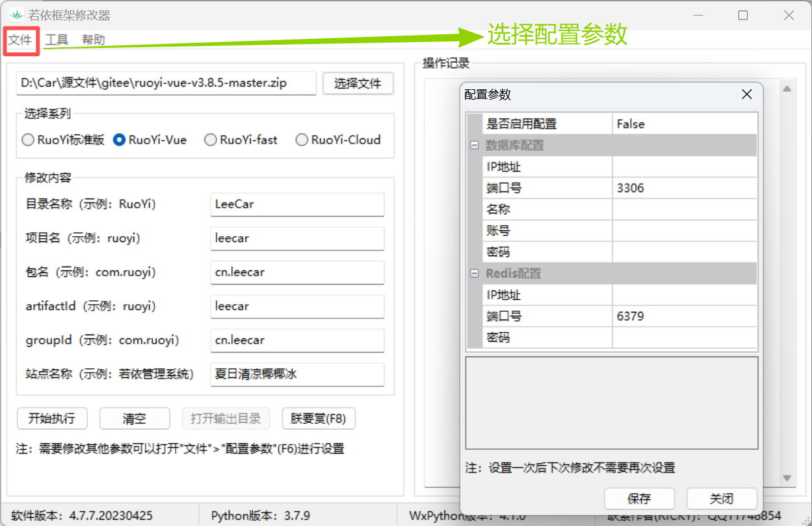Click the scrollbar down arrow in 操作记录
Screen dimensions: 812x526
[x=787, y=478]
